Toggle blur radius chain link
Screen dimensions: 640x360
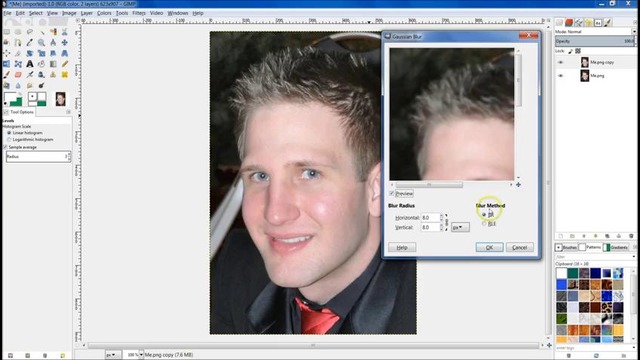[x=447, y=222]
